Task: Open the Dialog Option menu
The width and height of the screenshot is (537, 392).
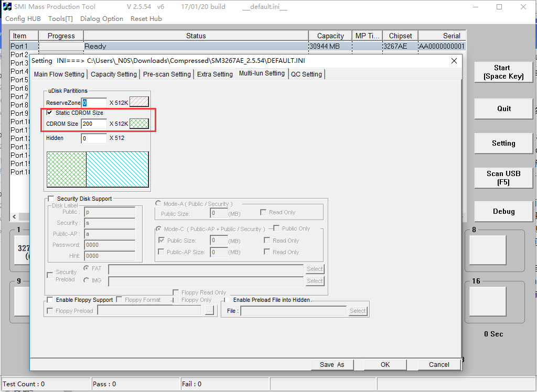Action: [x=102, y=19]
